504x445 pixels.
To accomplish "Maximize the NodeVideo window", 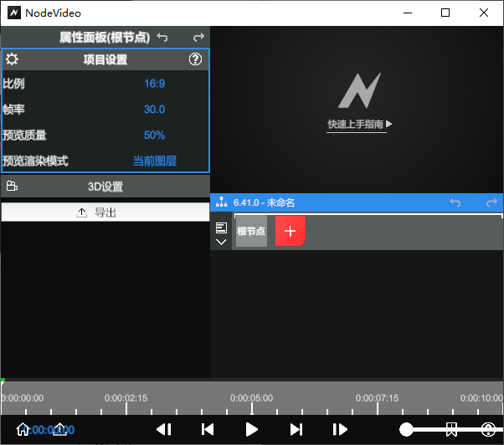I will coord(445,13).
